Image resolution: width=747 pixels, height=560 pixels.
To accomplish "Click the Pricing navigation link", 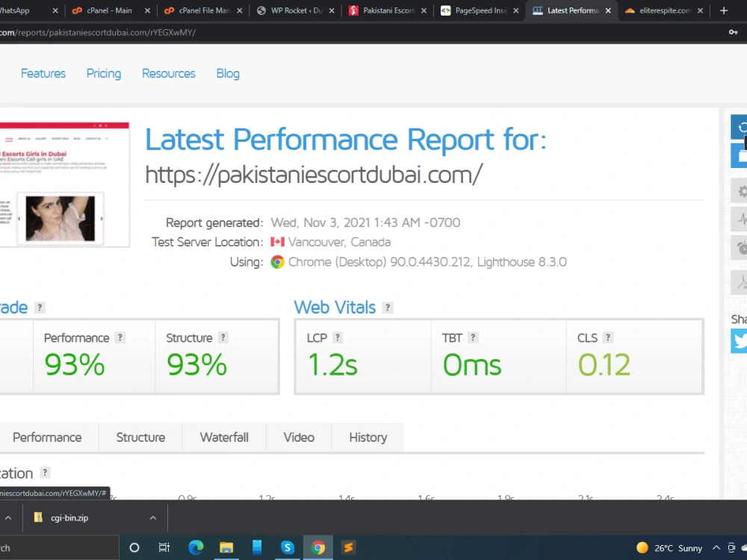I will (x=103, y=73).
